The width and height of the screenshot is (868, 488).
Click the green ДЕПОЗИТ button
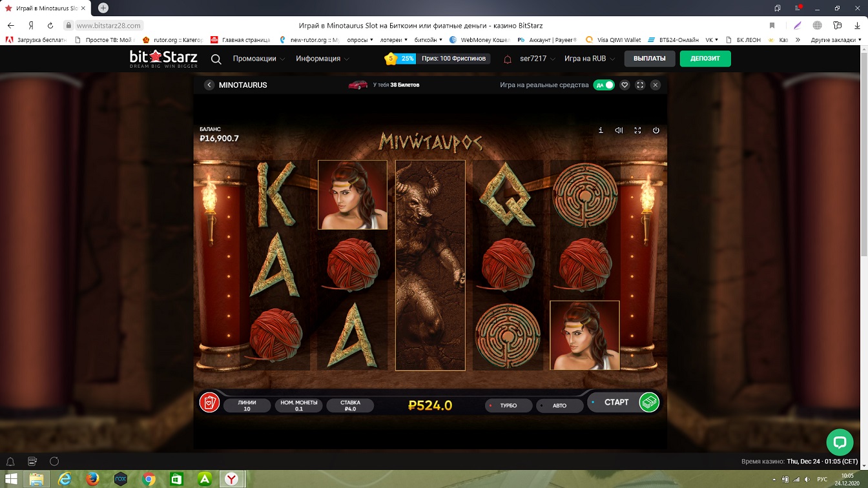[705, 59]
